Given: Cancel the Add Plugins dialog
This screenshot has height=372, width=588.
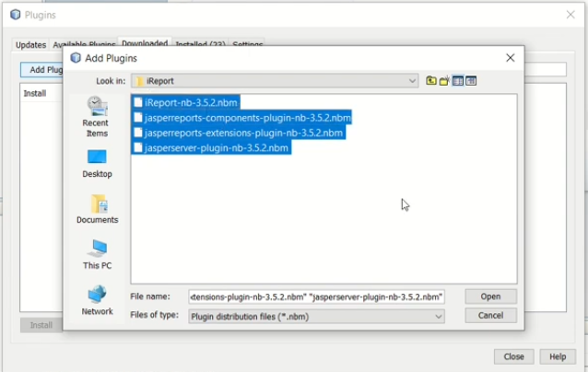Looking at the screenshot, I should pos(490,316).
